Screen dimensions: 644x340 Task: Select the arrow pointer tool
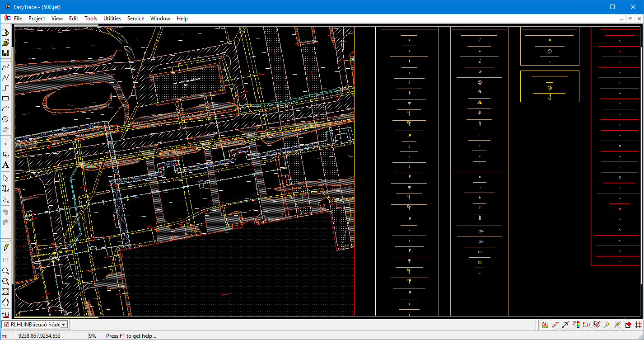point(5,178)
